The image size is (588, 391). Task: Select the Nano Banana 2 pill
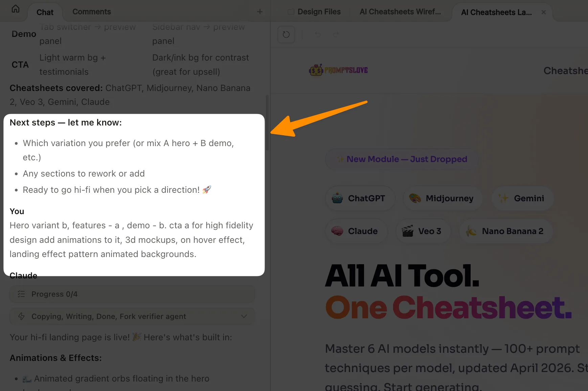506,231
